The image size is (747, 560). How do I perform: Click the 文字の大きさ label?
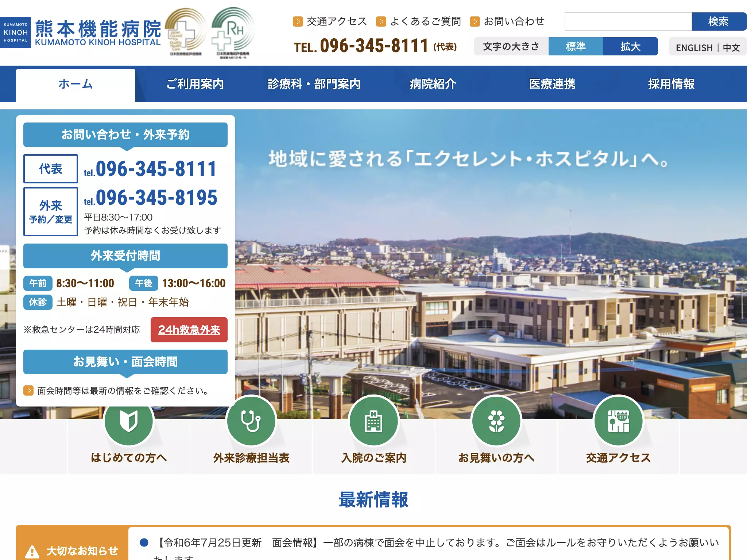coord(511,46)
